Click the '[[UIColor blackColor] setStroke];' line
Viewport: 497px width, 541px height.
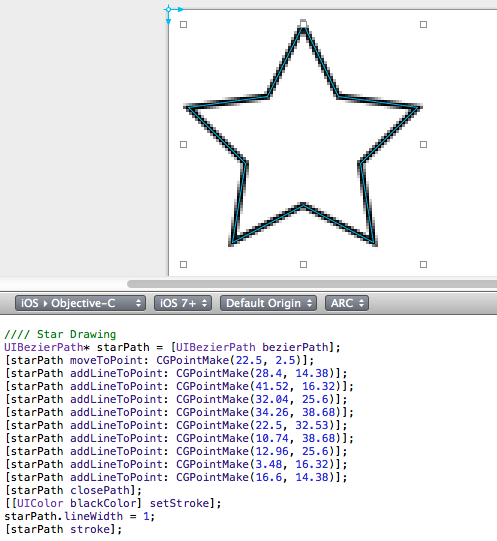tap(113, 503)
